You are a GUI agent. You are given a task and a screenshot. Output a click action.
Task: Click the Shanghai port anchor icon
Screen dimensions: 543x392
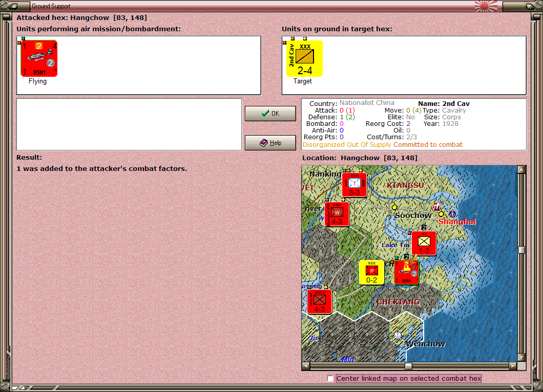point(452,214)
